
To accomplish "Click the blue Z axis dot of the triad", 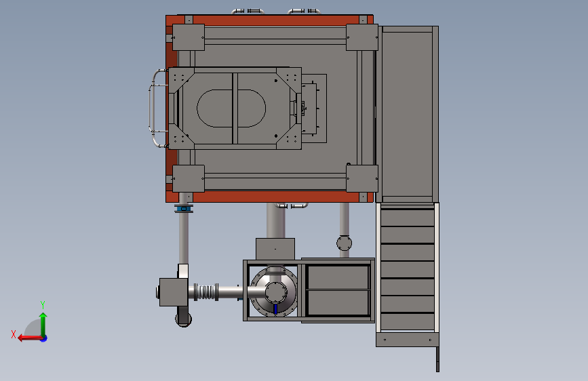I will click(44, 338).
